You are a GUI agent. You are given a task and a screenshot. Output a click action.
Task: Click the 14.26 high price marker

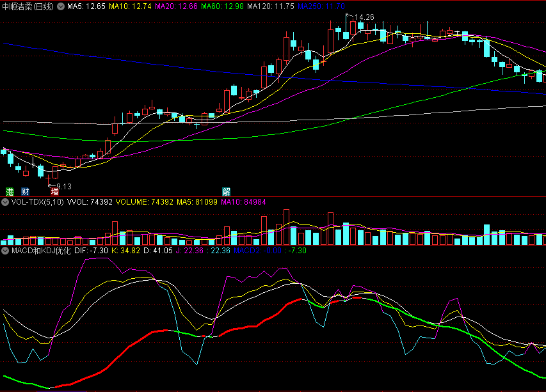[364, 17]
